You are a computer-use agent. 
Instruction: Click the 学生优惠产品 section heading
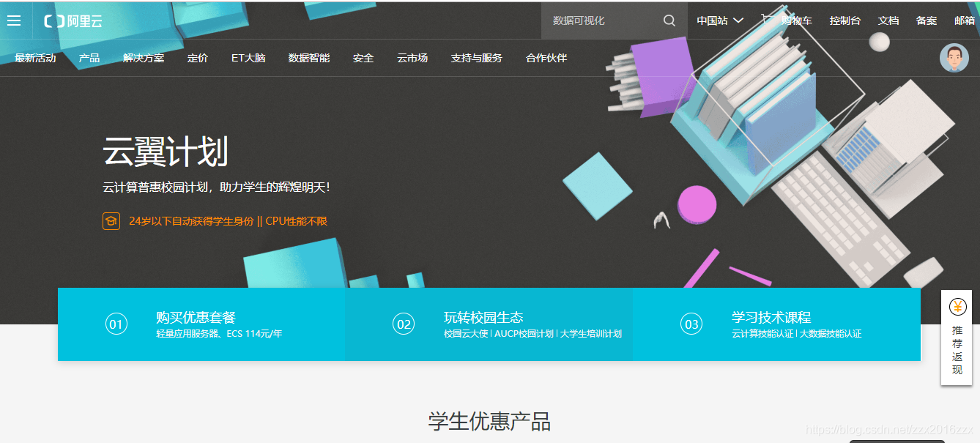click(x=489, y=422)
